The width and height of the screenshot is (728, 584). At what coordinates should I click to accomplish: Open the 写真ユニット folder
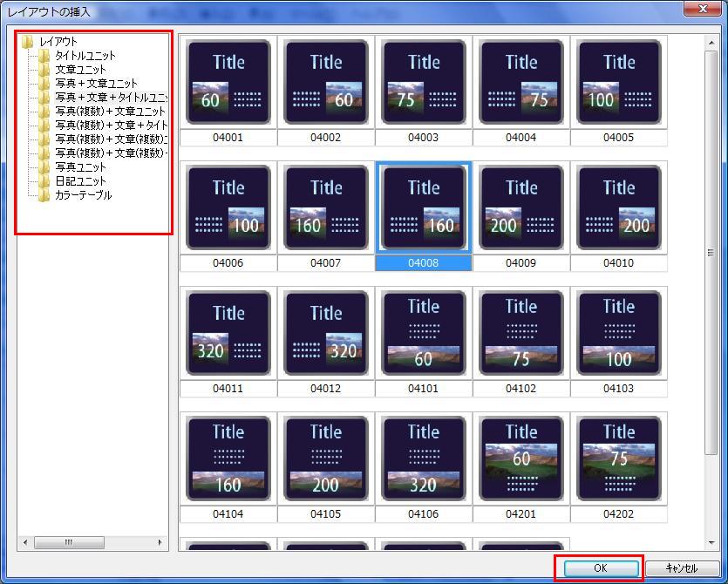tap(80, 166)
